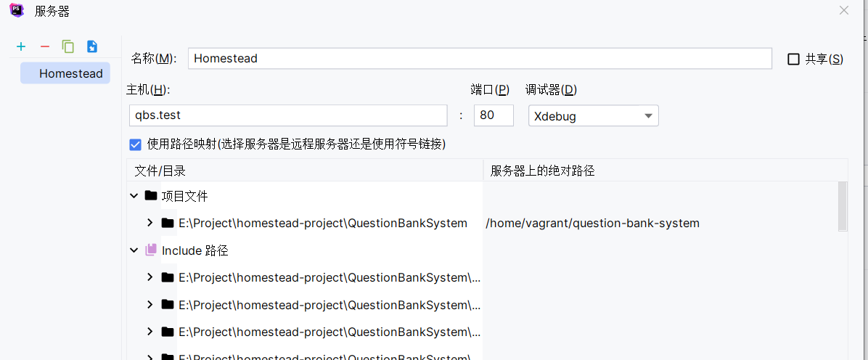Collapse the Include 路径 tree node

pos(134,250)
